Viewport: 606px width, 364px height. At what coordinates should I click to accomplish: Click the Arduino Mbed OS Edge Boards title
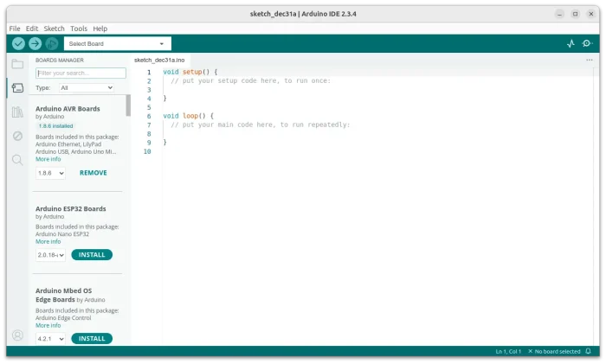[x=64, y=295]
